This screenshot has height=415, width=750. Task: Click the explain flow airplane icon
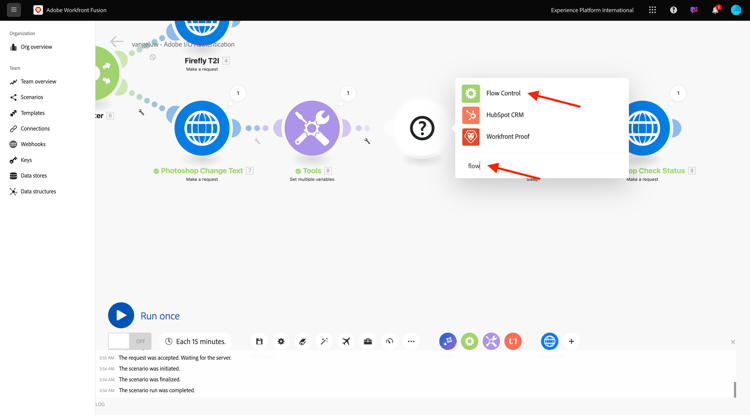click(346, 341)
